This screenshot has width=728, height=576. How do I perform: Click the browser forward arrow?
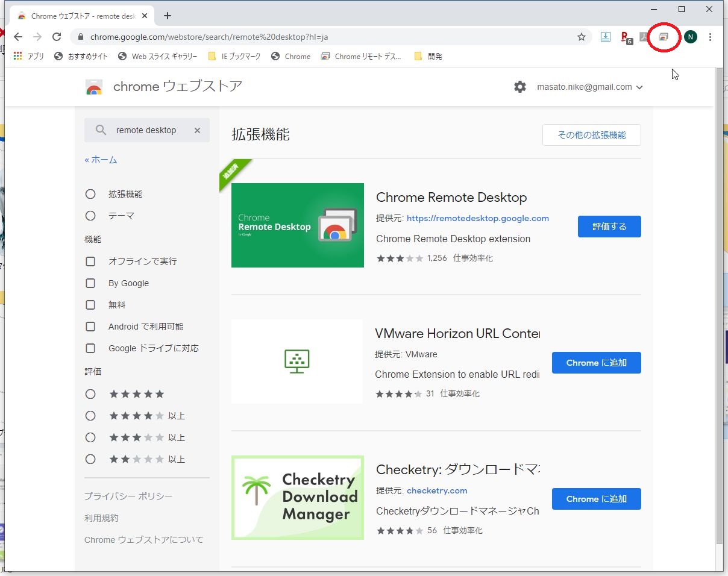tap(37, 37)
